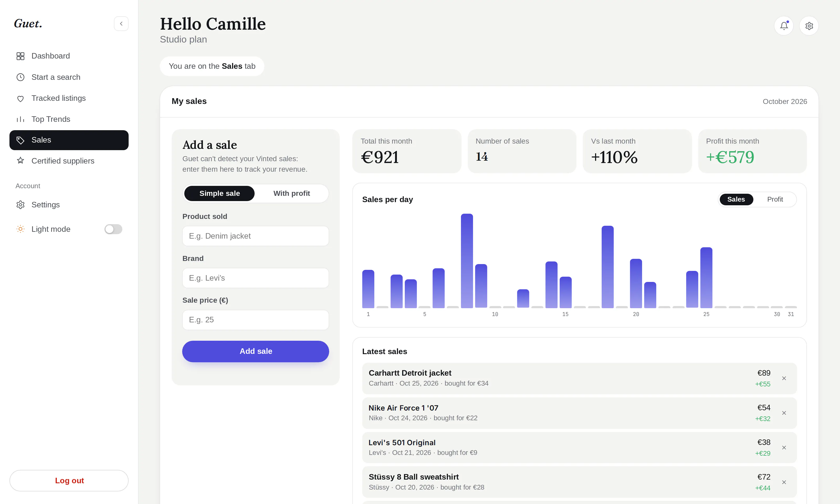Click the Profit this month +€579 value
The image size is (840, 504).
(x=730, y=157)
